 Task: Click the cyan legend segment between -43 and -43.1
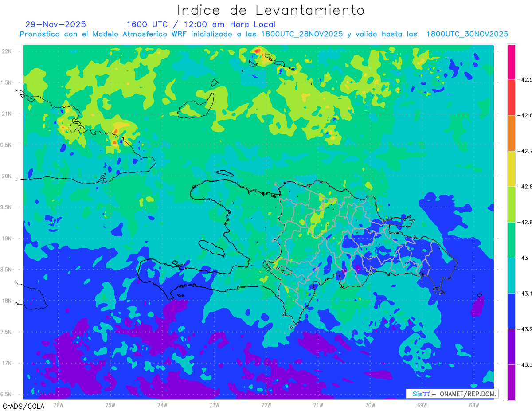(x=511, y=275)
